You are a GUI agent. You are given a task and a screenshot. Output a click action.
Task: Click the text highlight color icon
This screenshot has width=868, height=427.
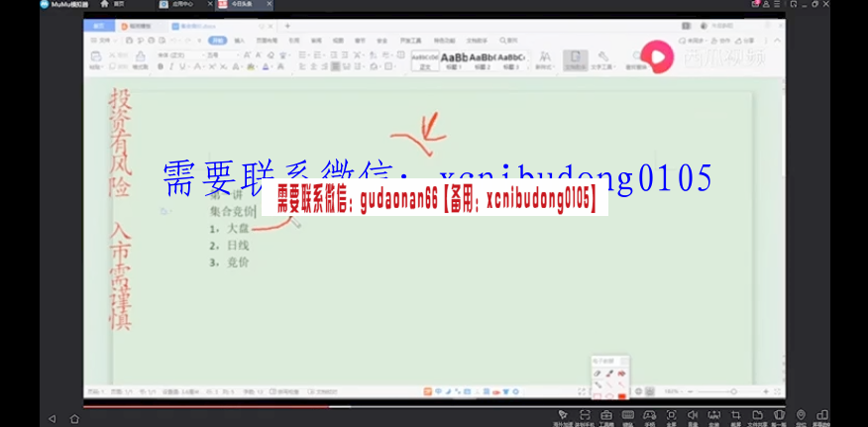(251, 67)
